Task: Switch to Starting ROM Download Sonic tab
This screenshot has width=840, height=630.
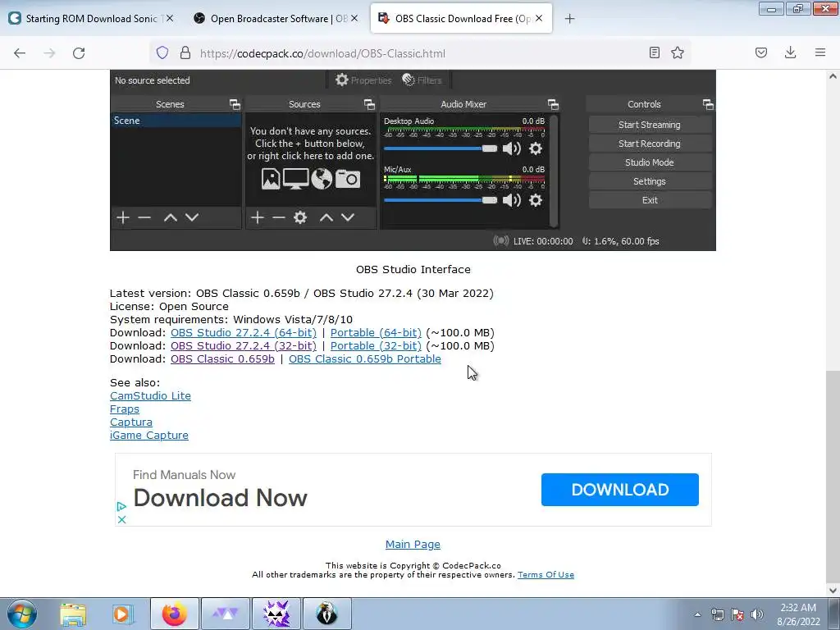Action: (x=91, y=19)
